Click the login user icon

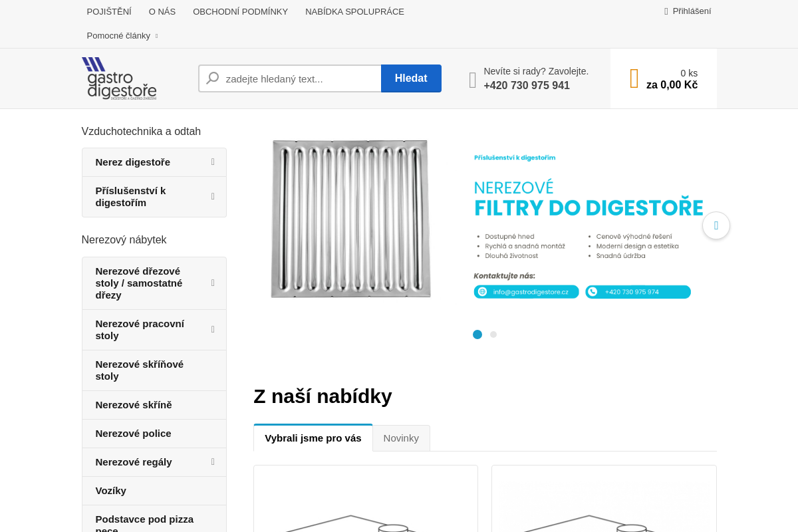pos(666,11)
